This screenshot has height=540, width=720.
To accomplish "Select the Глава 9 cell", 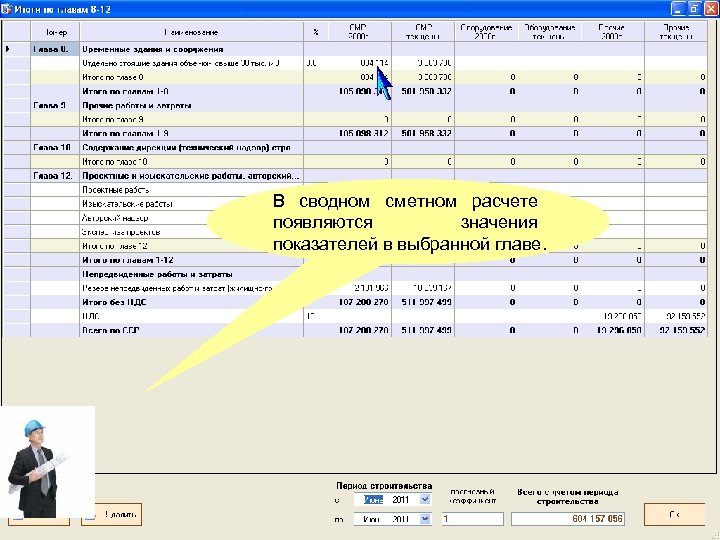I will (x=55, y=106).
